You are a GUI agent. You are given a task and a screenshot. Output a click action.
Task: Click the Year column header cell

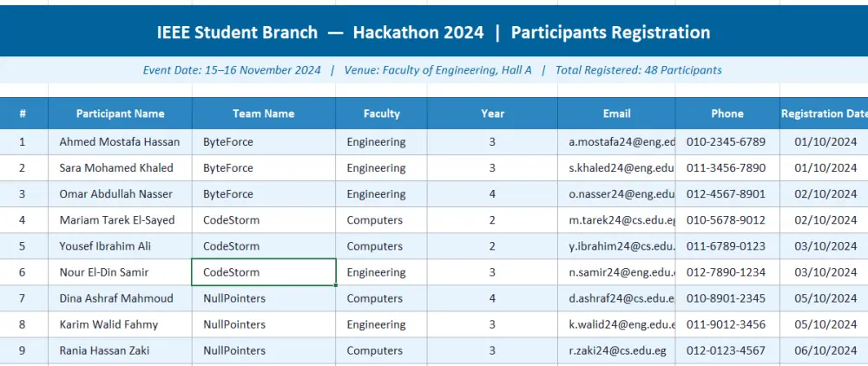[x=492, y=114]
